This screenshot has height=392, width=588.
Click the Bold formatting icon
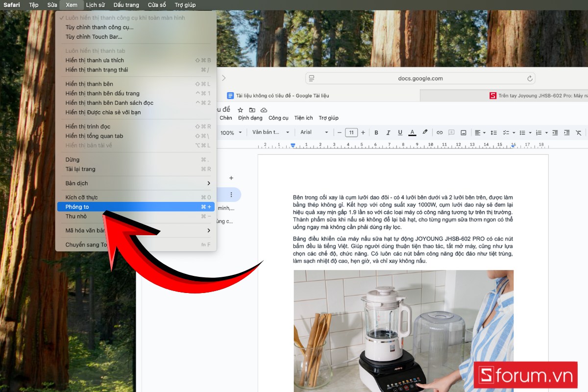(376, 132)
